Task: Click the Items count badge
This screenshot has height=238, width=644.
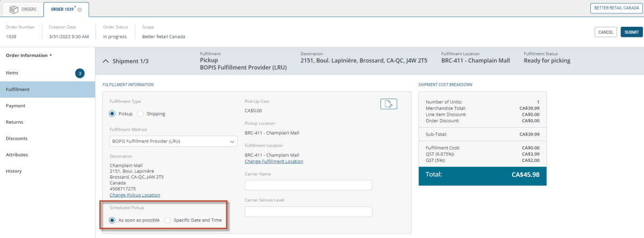Action: coord(80,73)
